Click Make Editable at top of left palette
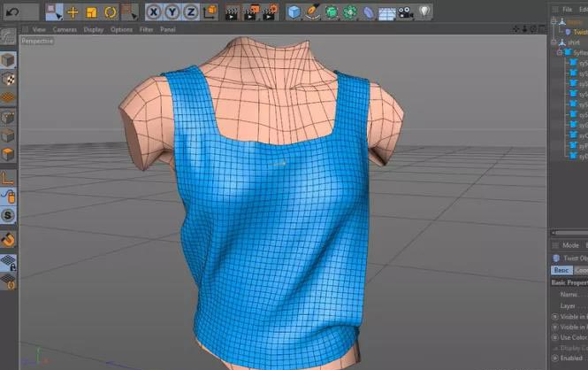588x370 pixels. [8, 36]
